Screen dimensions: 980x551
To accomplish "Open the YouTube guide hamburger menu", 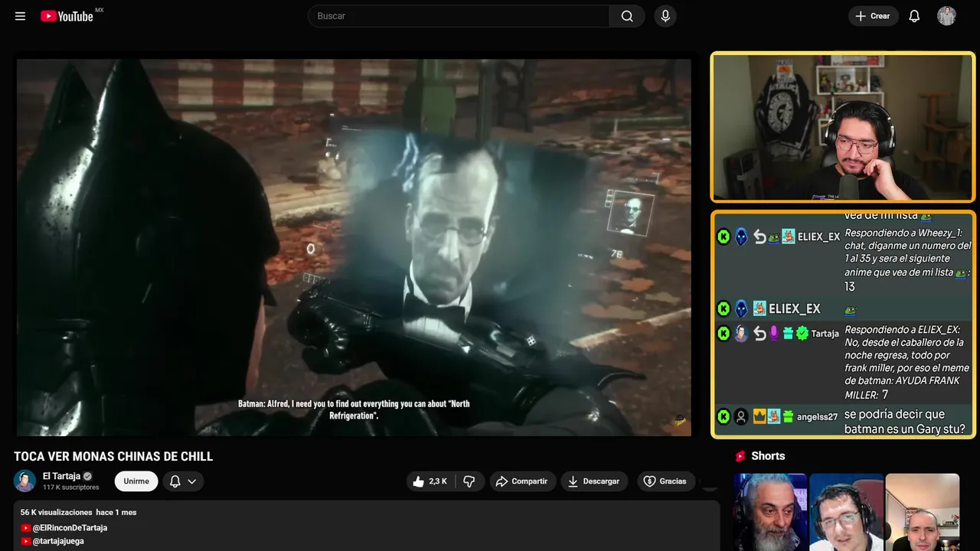I will point(20,16).
